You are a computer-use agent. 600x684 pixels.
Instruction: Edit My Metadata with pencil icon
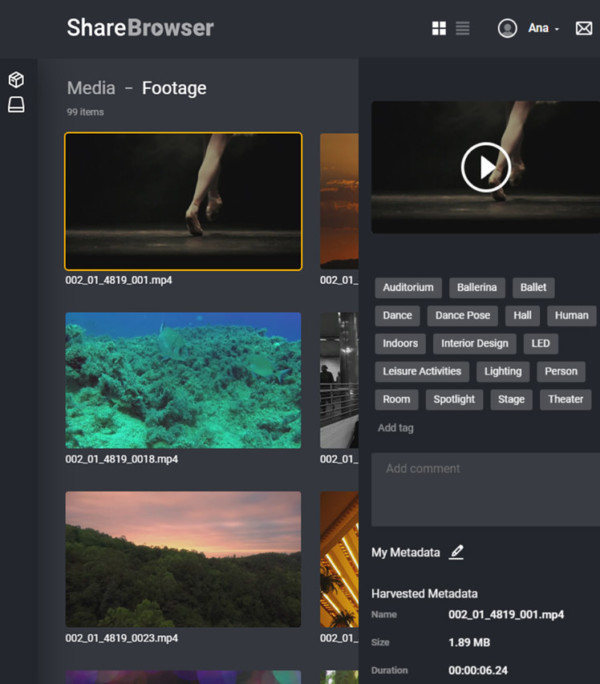(x=457, y=552)
